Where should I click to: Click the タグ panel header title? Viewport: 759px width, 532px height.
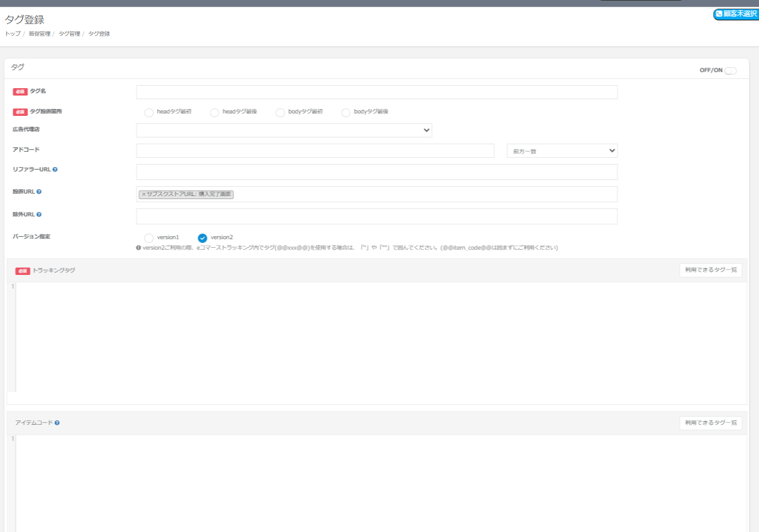pos(18,67)
